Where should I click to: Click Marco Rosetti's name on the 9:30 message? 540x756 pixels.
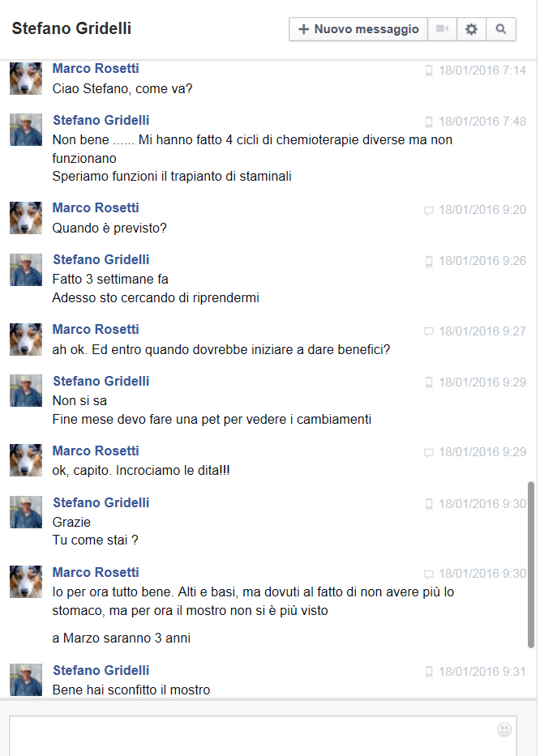point(96,572)
